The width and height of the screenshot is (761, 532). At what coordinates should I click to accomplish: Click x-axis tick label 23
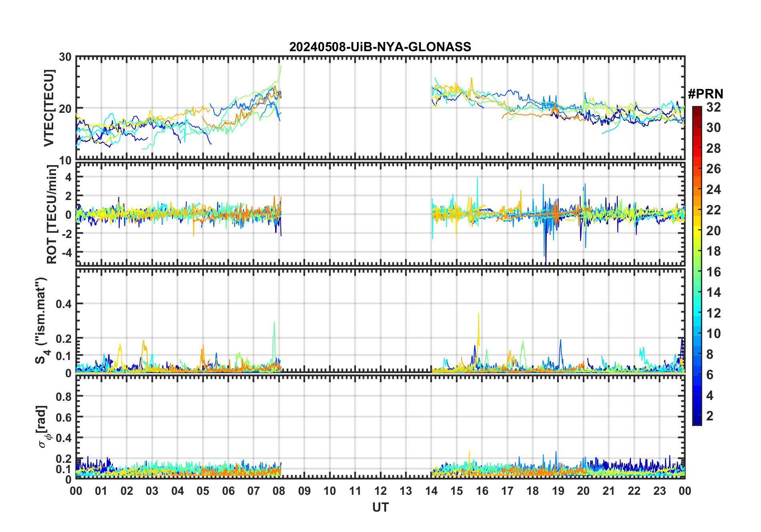pyautogui.click(x=659, y=491)
